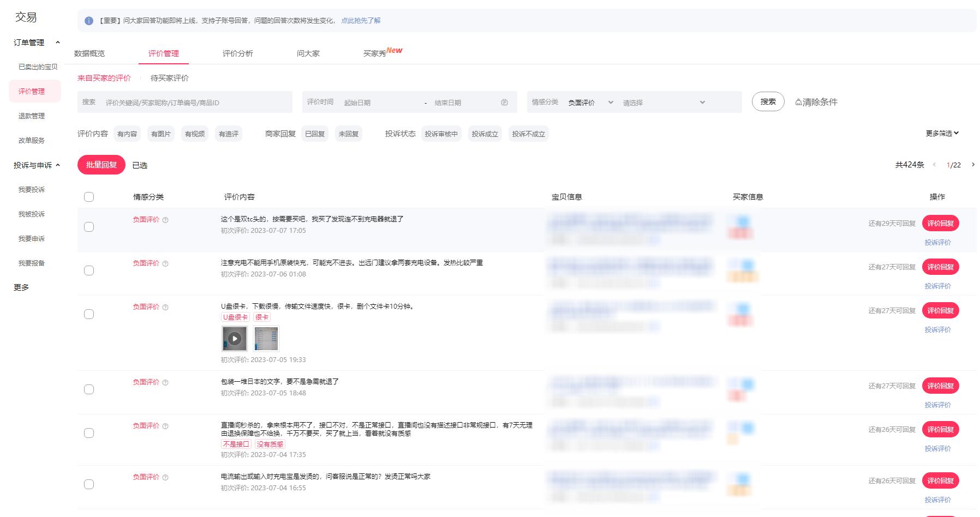The height and width of the screenshot is (517, 980).
Task: Select the checkbox for the 双tc头 review
Action: tap(89, 226)
